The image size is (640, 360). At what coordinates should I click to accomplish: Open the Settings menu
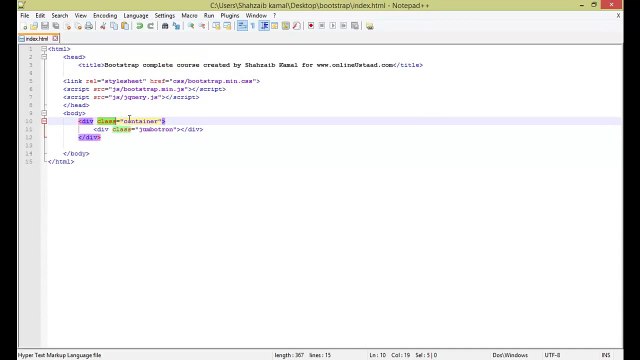[164, 16]
